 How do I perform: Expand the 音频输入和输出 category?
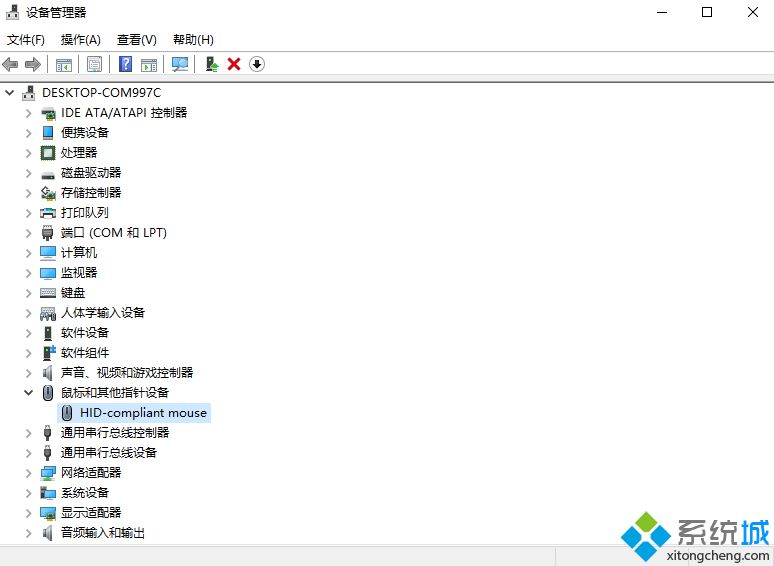29,533
